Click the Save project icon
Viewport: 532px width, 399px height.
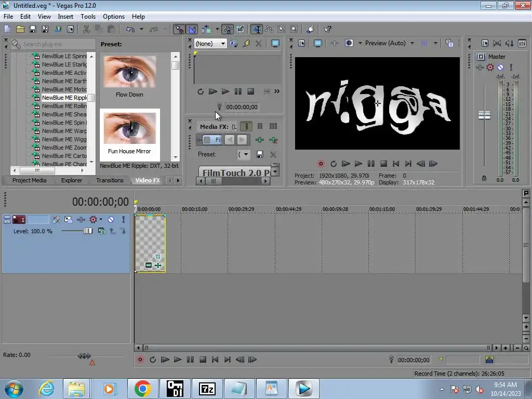33,29
